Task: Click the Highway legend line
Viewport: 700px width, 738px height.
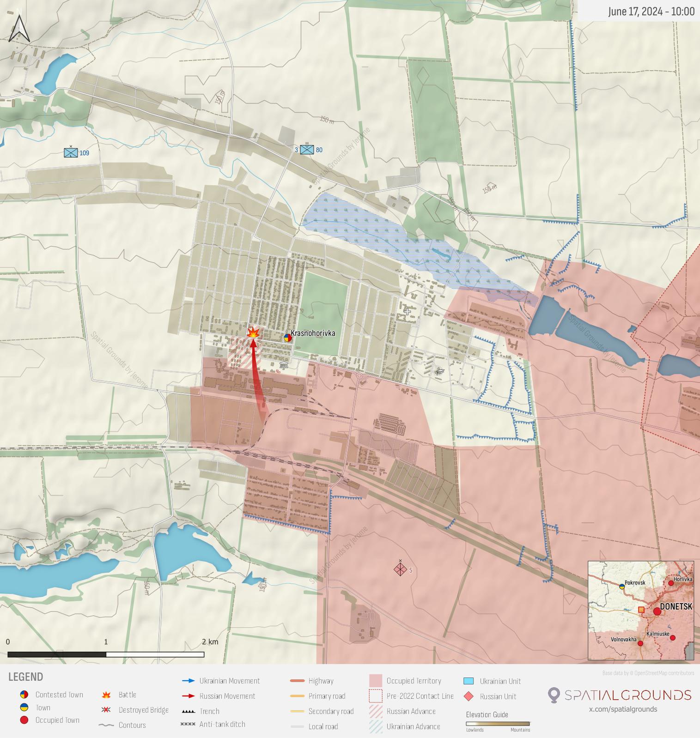Action: pos(297,681)
